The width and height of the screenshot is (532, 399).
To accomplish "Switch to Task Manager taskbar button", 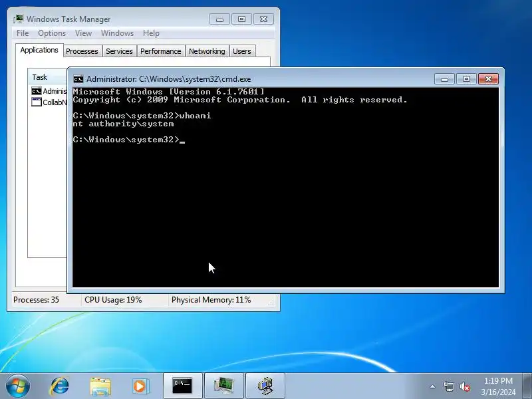I will pyautogui.click(x=224, y=386).
